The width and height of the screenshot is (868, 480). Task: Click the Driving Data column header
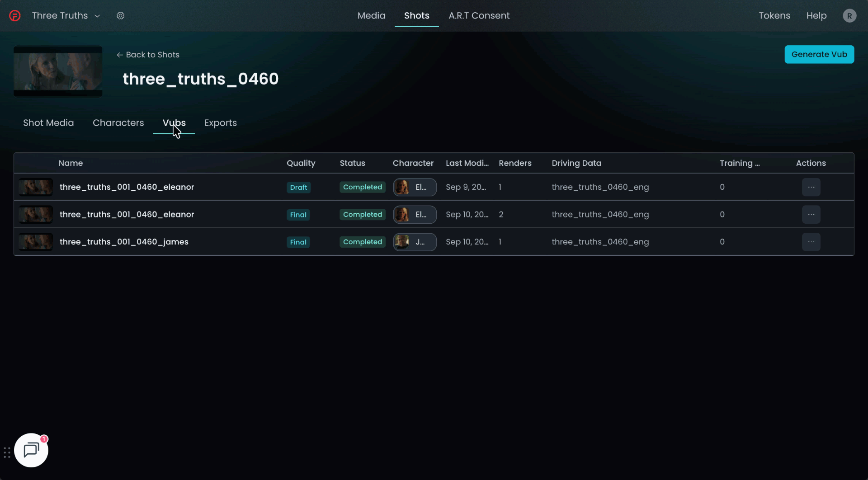[x=576, y=163]
